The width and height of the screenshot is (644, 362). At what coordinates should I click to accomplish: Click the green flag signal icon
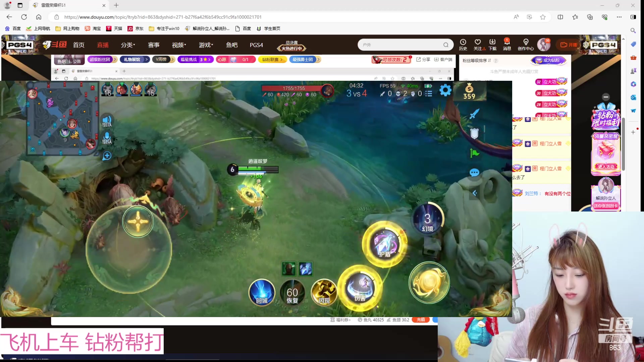(x=474, y=153)
